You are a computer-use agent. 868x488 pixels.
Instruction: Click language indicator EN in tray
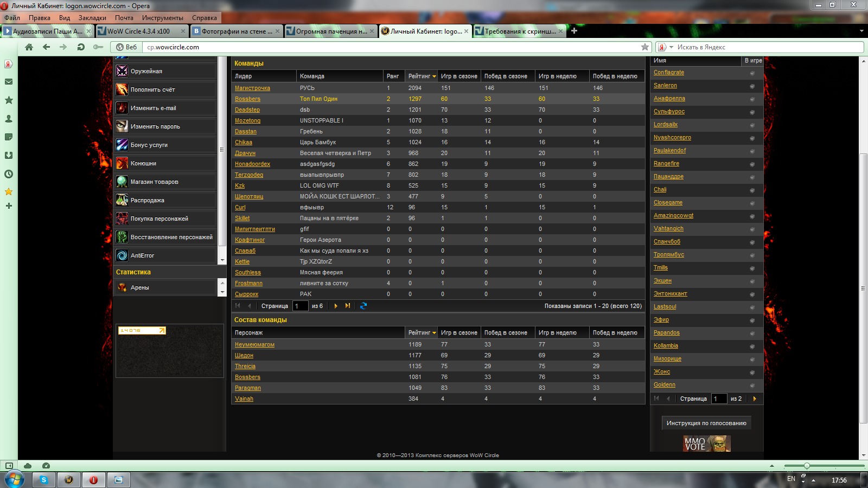pos(791,479)
